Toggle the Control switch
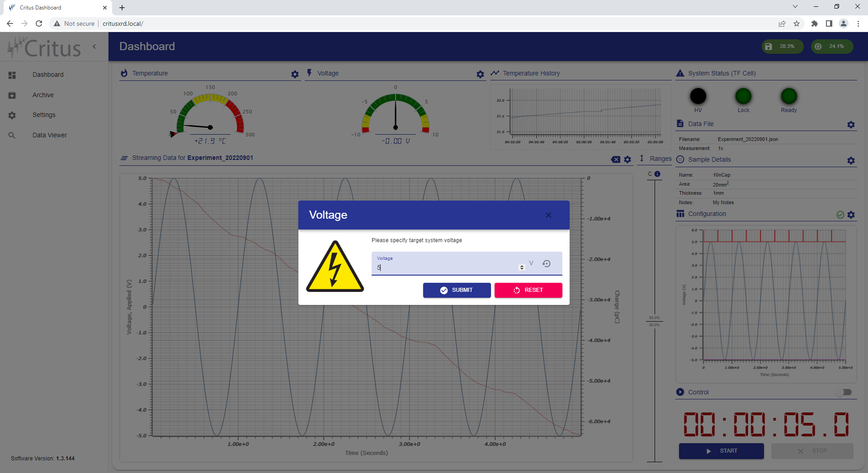868x473 pixels. coord(844,392)
